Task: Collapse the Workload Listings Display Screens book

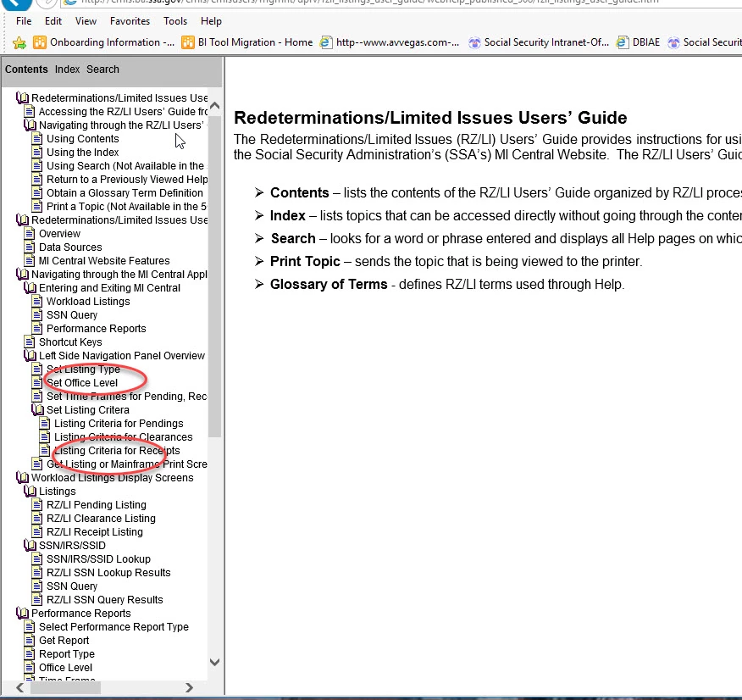Action: click(x=22, y=478)
